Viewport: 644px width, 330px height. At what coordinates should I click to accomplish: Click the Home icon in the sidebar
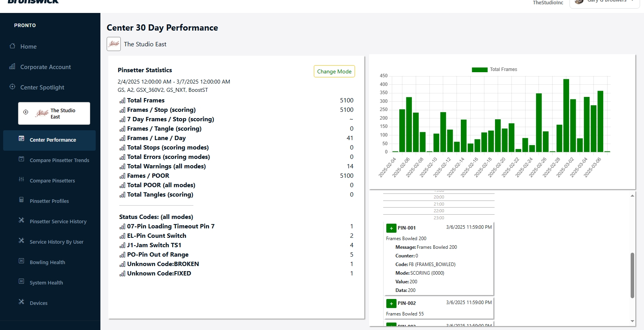13,46
